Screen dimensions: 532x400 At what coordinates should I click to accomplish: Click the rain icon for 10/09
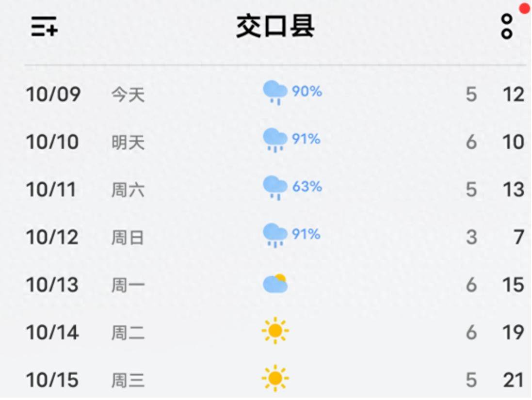(x=275, y=92)
